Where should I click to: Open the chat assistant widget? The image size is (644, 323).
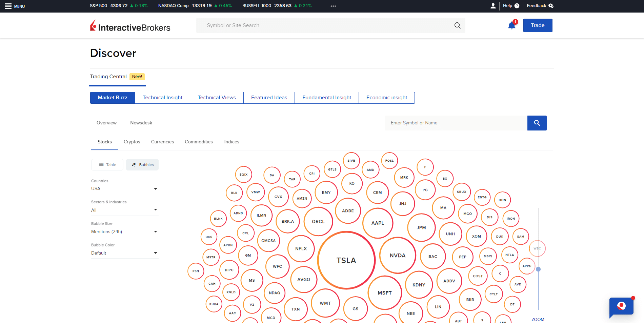click(x=621, y=307)
